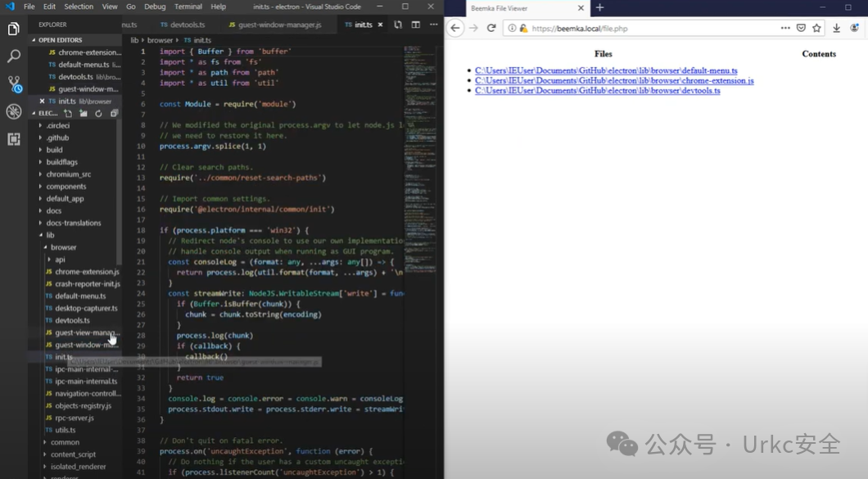Open the Help menu
868x479 pixels.
(218, 7)
